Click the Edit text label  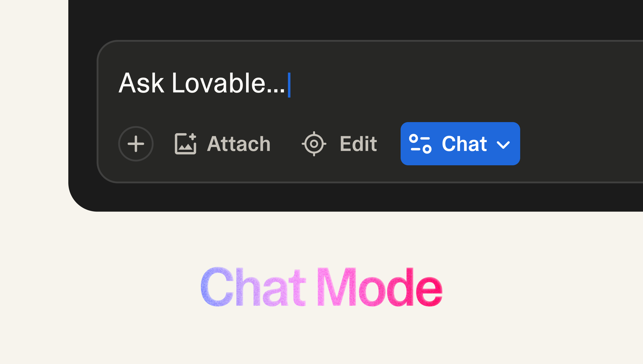click(x=358, y=144)
